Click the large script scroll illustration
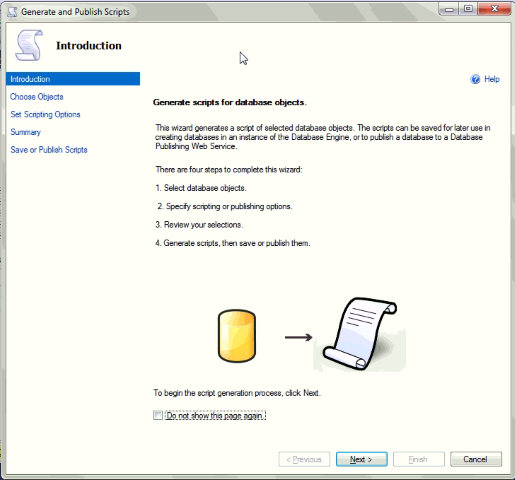This screenshot has width=515, height=480. pos(360,334)
